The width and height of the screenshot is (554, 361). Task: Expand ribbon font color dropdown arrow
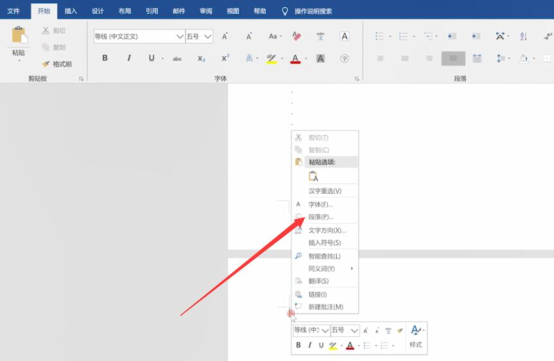(306, 59)
